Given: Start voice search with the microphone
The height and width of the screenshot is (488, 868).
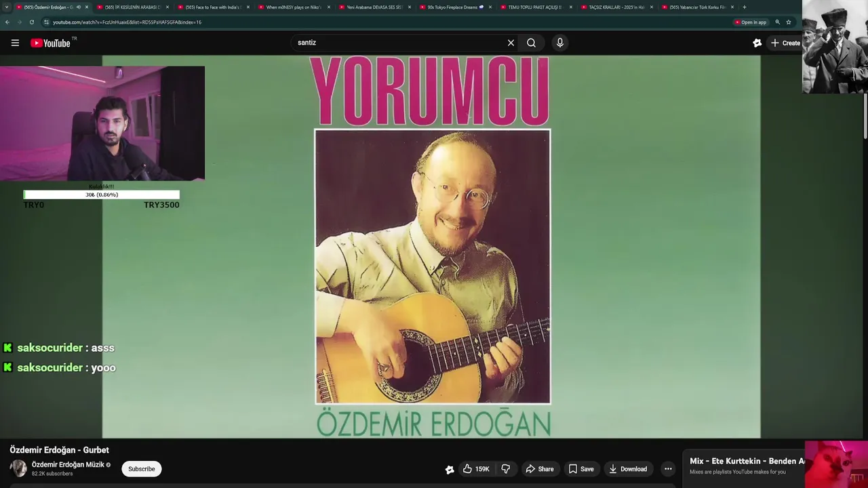Looking at the screenshot, I should click(559, 43).
